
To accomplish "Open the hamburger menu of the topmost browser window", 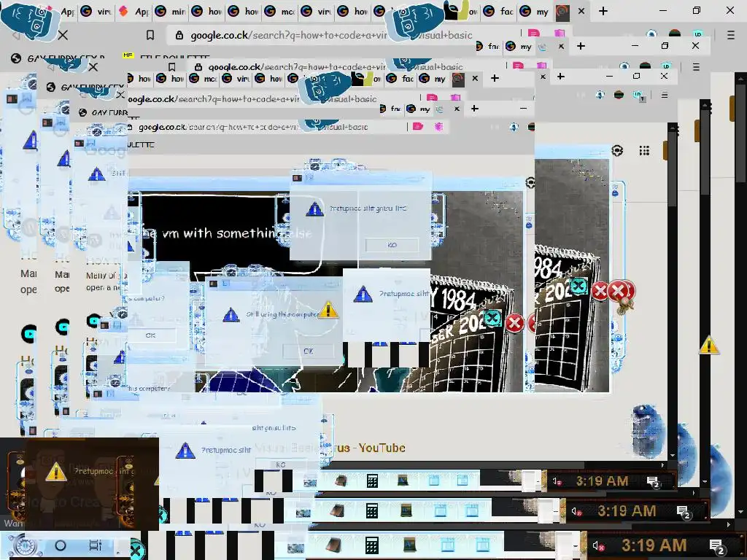I will coord(731,35).
